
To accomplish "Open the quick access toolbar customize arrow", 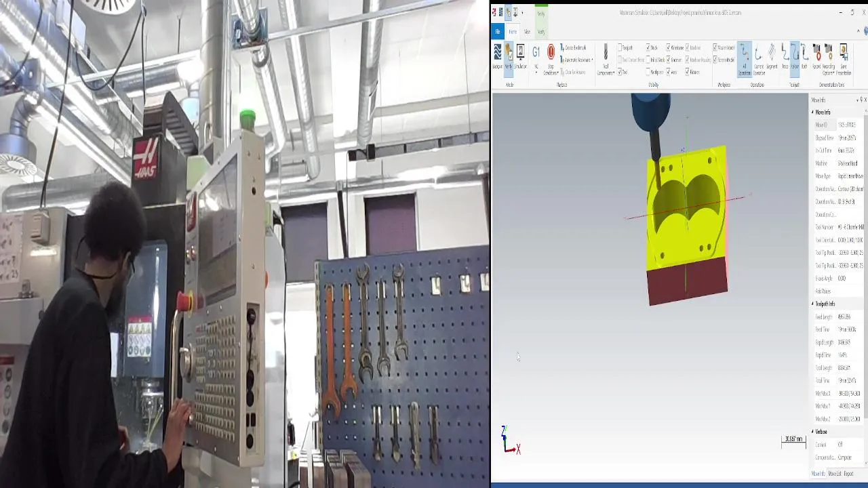I will tap(522, 12).
